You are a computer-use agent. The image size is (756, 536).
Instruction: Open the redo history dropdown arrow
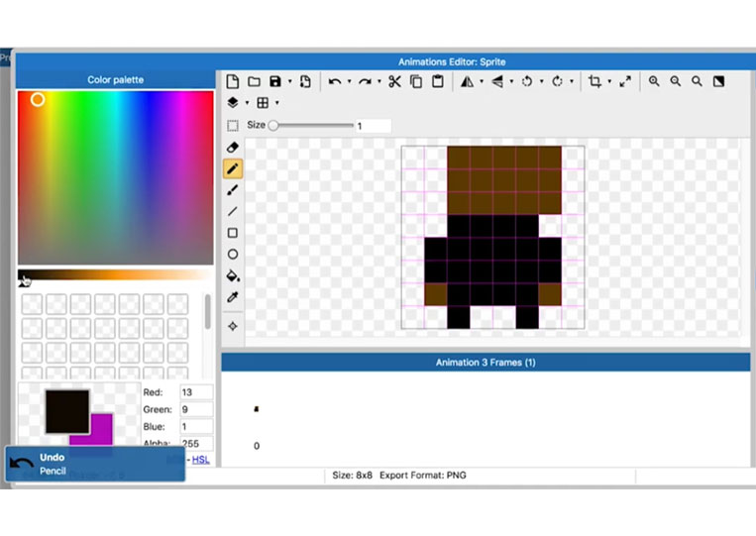click(378, 81)
